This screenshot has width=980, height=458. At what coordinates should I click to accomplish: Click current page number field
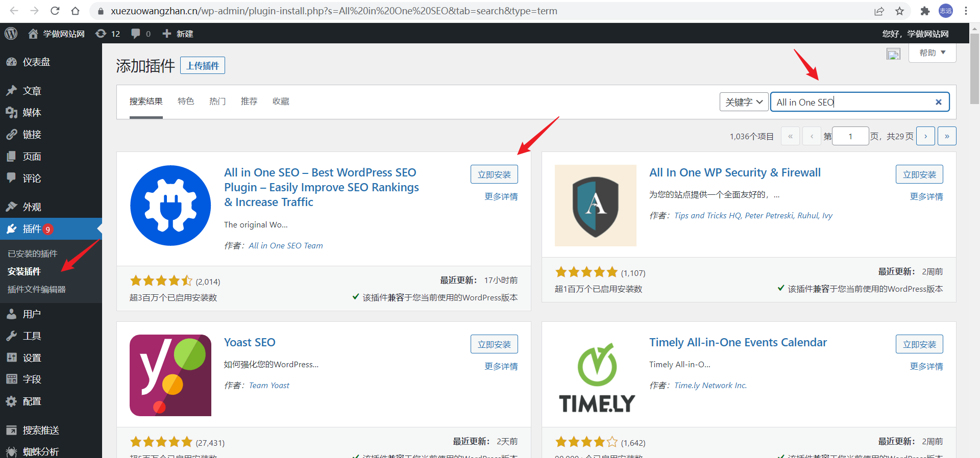point(850,136)
